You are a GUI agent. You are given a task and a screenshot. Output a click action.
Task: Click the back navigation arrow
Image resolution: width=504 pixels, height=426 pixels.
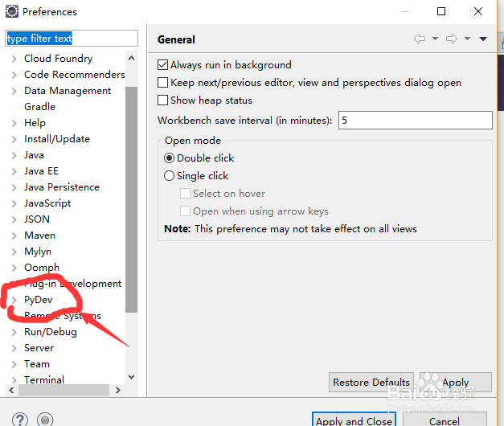[420, 39]
